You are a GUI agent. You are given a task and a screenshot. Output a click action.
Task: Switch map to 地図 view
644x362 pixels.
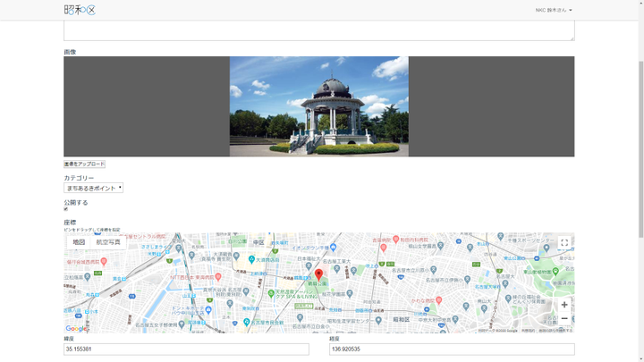pos(79,242)
